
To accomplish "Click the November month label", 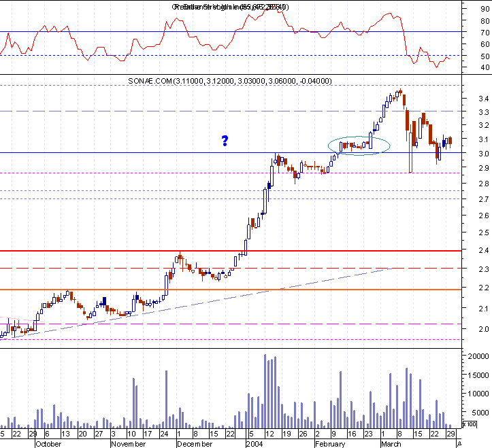I will click(x=129, y=444).
